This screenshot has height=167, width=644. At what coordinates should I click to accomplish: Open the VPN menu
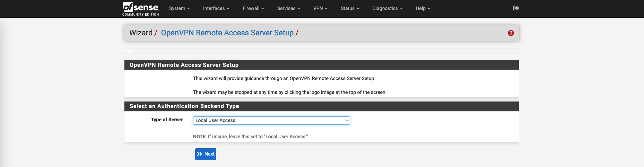pyautogui.click(x=320, y=8)
